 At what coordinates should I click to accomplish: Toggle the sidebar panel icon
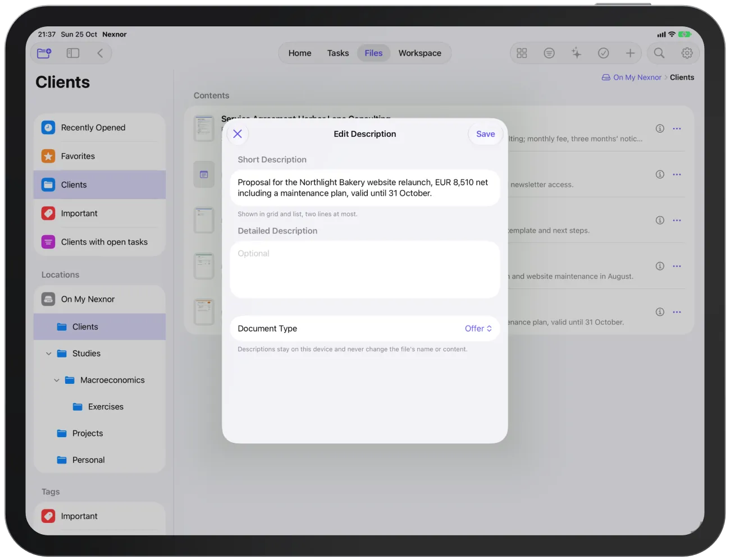tap(73, 53)
